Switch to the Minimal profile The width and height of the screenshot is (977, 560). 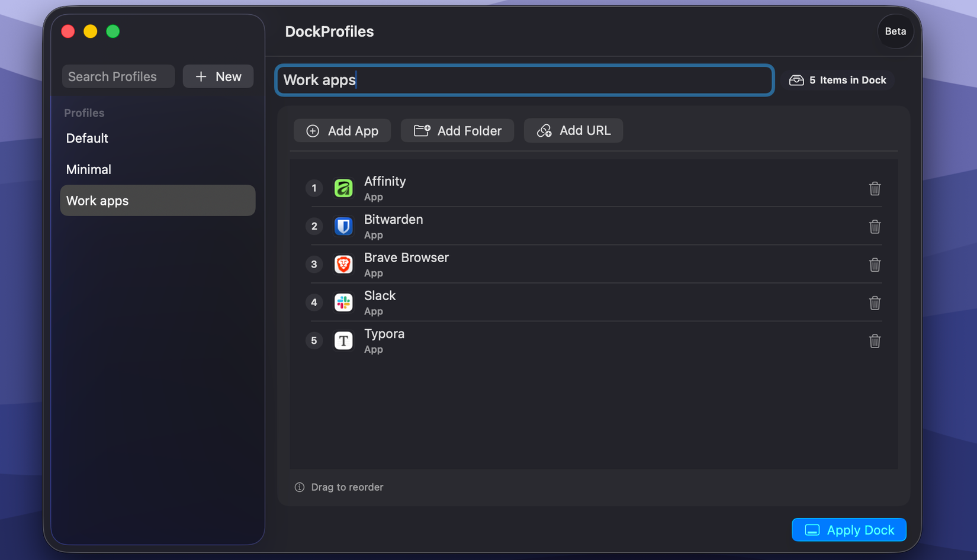pyautogui.click(x=88, y=169)
